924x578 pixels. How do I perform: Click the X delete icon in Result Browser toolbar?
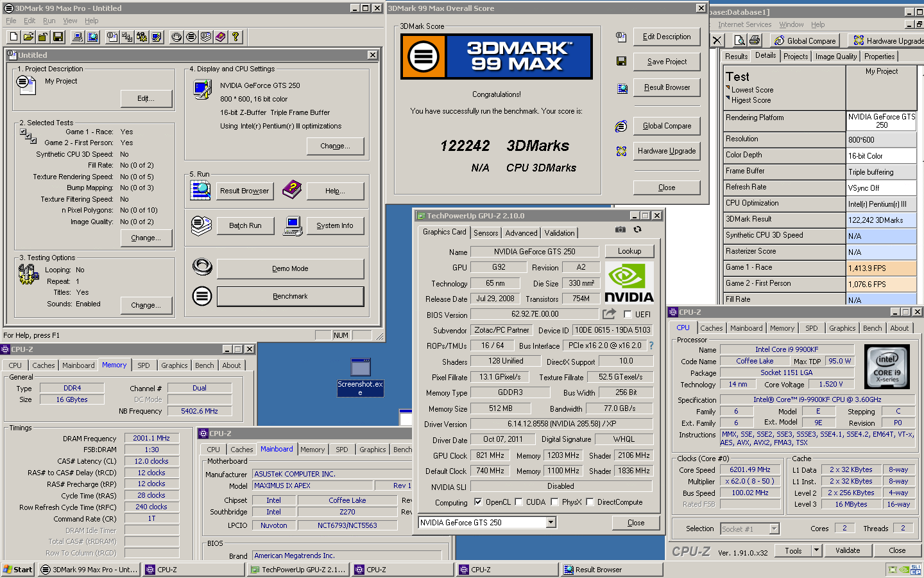click(717, 40)
